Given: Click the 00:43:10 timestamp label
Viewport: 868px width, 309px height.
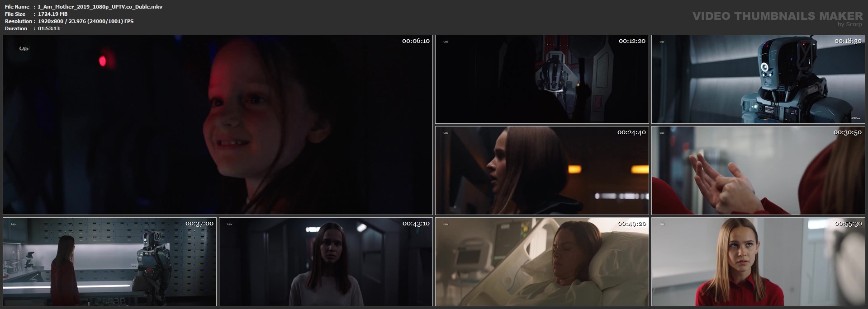Looking at the screenshot, I should [x=416, y=224].
